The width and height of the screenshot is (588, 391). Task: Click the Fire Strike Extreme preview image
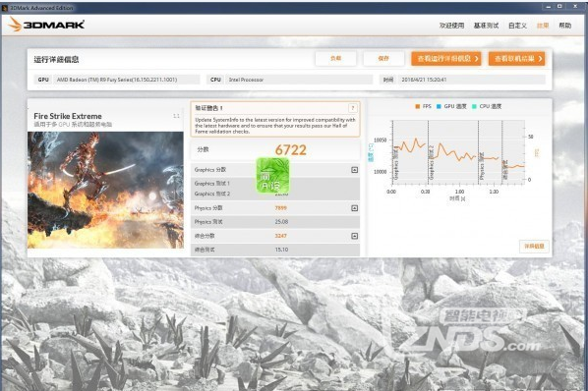(105, 190)
